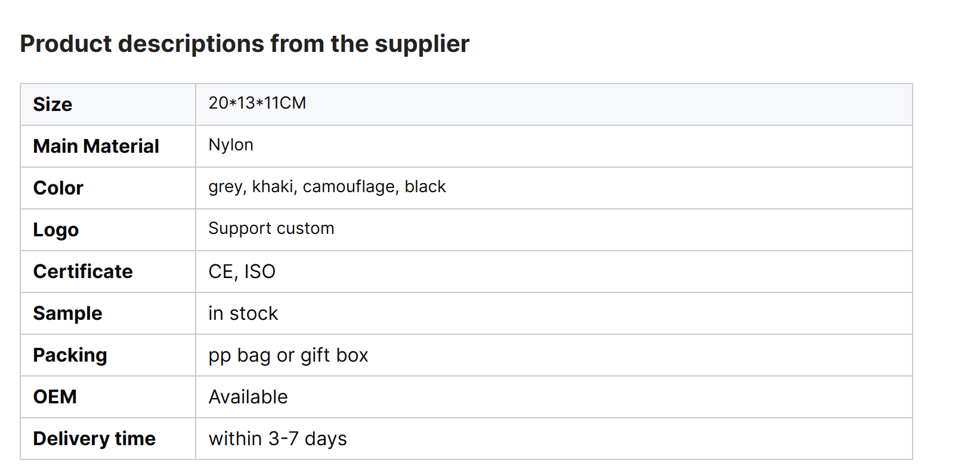Click the Nylon material value

pyautogui.click(x=231, y=145)
